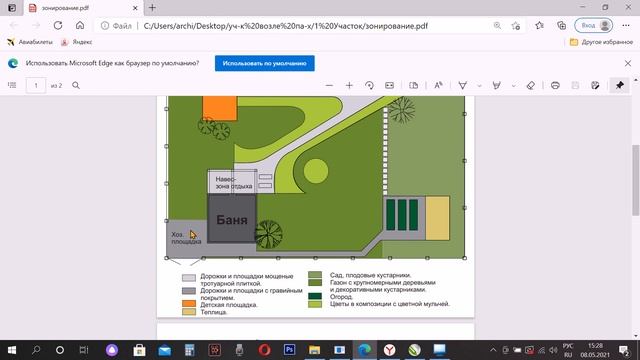
Task: Zoom in on the PDF page
Action: pyautogui.click(x=349, y=85)
